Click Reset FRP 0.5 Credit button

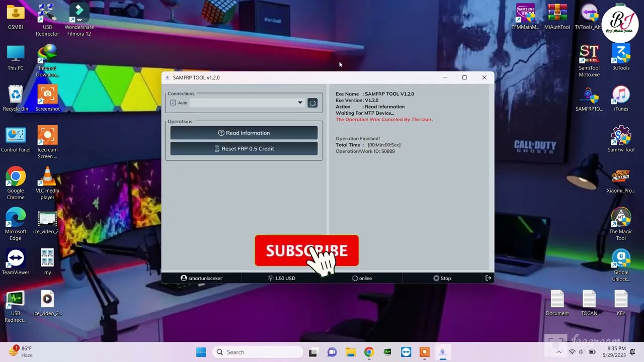coord(244,148)
